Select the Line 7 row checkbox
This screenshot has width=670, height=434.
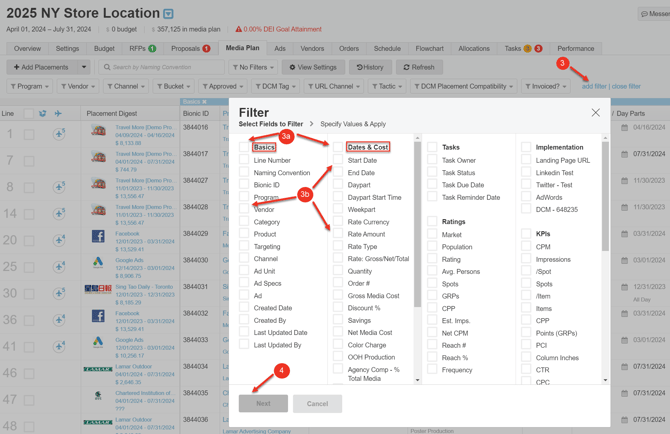coord(29,161)
